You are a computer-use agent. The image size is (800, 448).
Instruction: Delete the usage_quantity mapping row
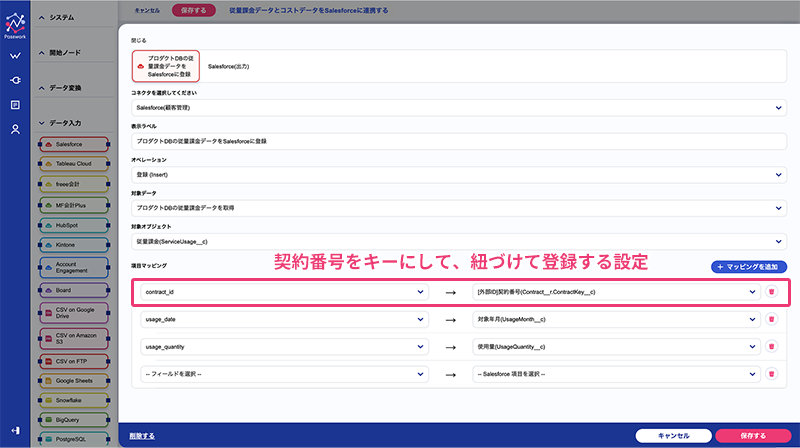tap(771, 346)
